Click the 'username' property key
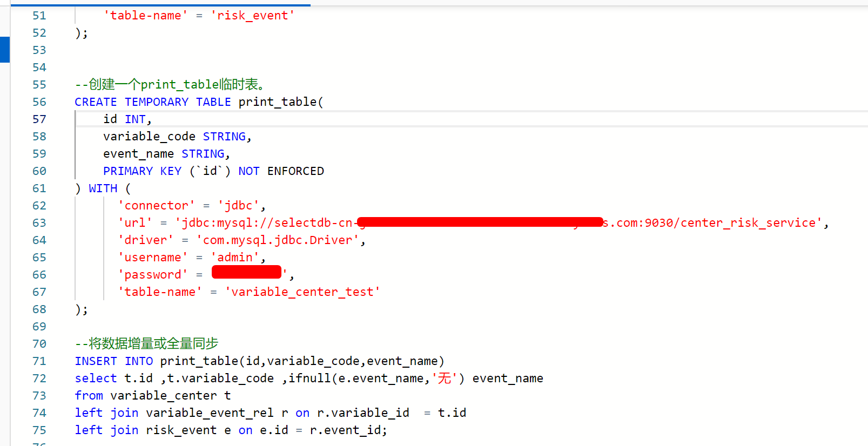868x446 pixels. coord(153,258)
